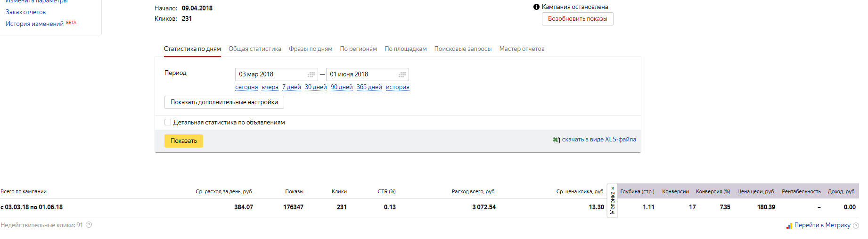Choose the 90 дней period link

[x=342, y=87]
